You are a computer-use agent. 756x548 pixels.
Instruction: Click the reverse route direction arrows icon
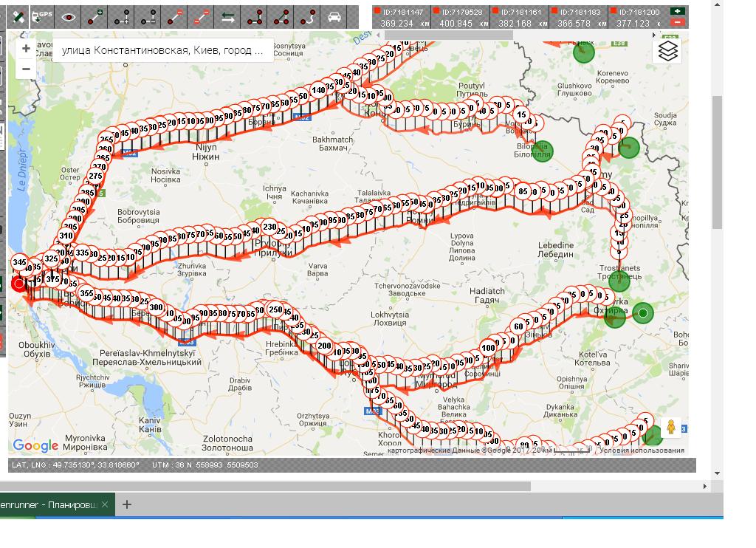point(229,16)
